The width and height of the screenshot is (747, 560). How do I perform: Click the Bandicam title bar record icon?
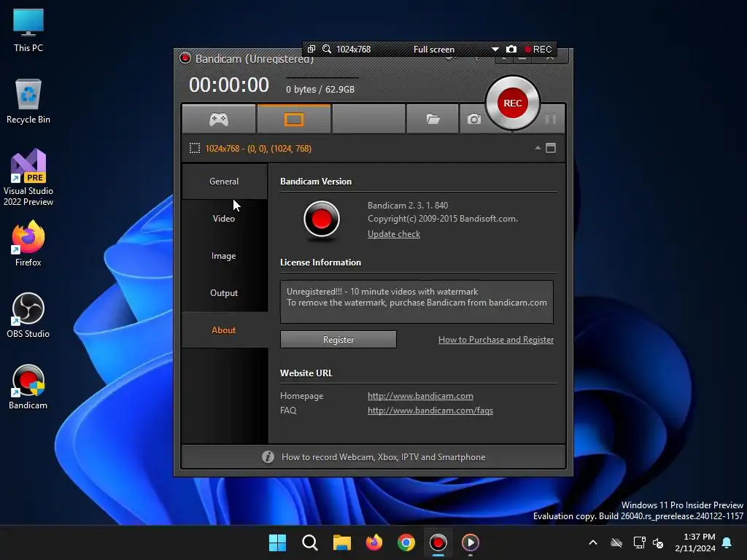pos(185,58)
